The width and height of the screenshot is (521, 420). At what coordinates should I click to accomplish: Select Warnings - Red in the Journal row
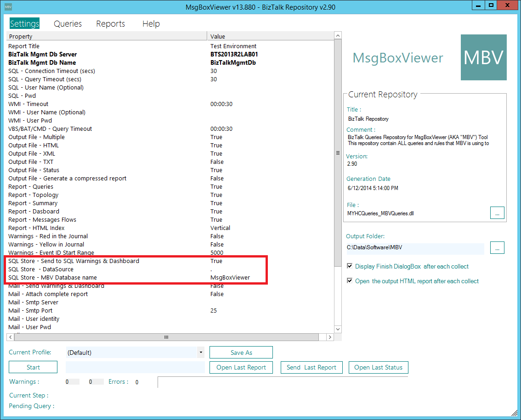pyautogui.click(x=170, y=236)
